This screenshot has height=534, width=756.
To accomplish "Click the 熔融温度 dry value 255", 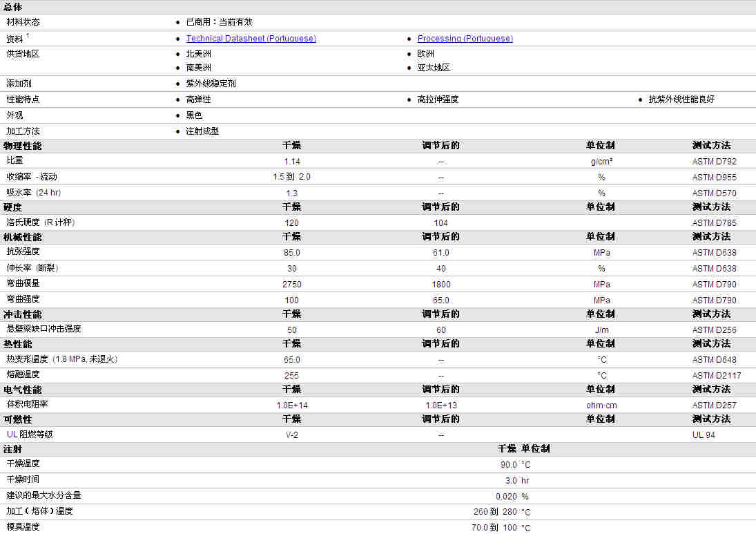I will pos(291,376).
